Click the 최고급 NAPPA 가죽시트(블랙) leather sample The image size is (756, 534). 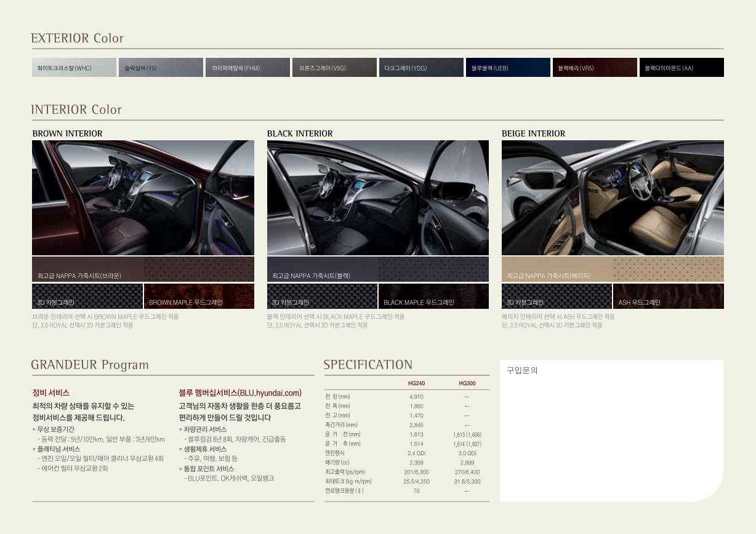377,269
